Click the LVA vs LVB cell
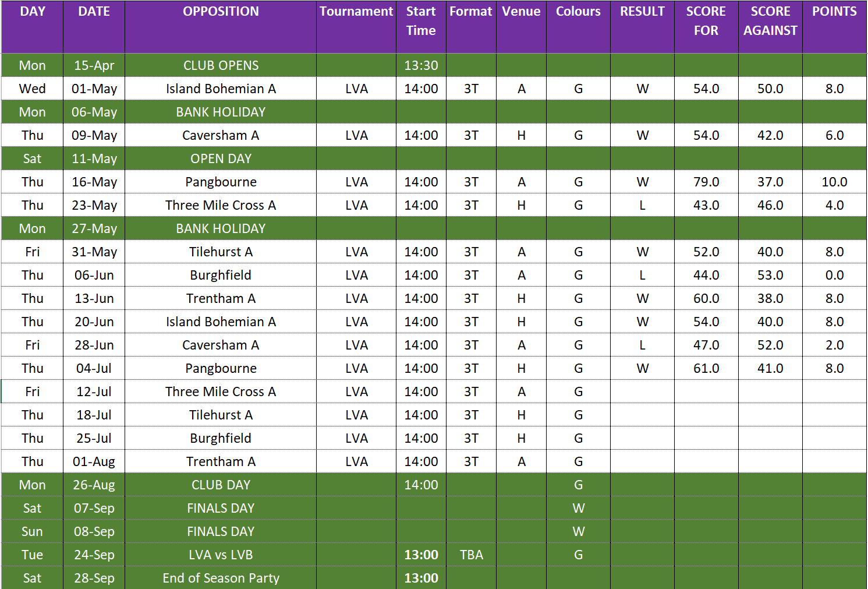This screenshot has width=868, height=589. coord(221,555)
